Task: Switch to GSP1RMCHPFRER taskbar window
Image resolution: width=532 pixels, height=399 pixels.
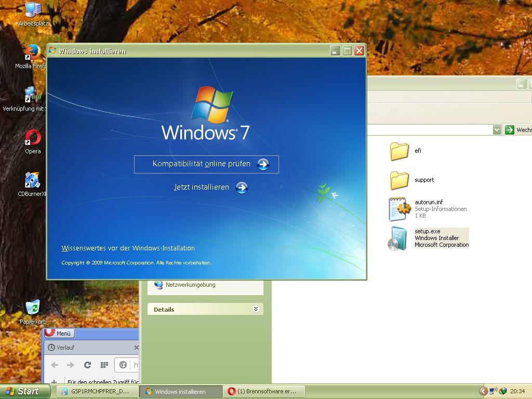Action: (97, 392)
